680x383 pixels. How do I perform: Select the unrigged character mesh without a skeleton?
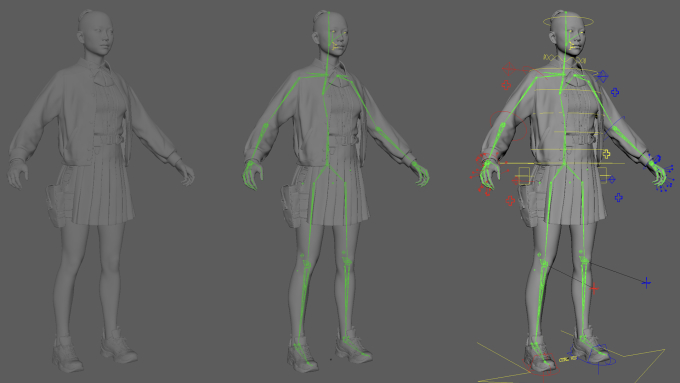pos(100,191)
